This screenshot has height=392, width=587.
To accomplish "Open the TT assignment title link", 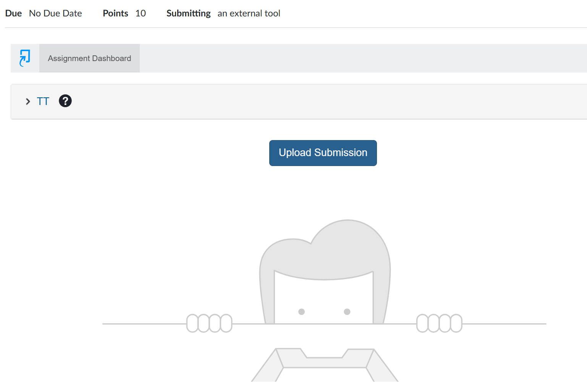I will pos(43,101).
